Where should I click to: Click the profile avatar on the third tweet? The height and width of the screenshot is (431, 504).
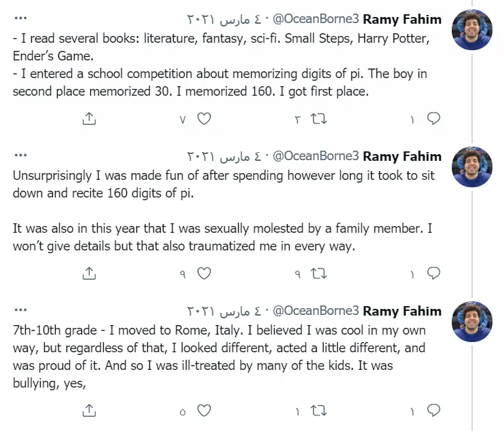[472, 322]
